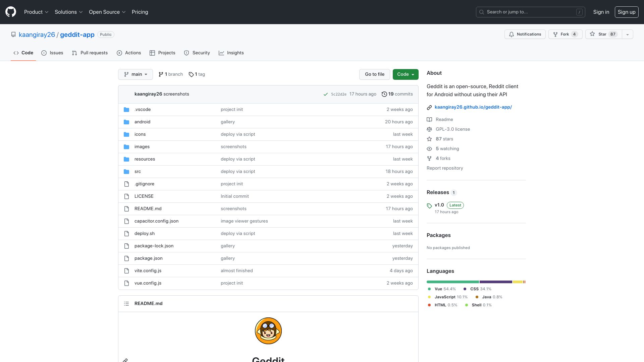Open the Product dropdown menu
The height and width of the screenshot is (362, 644).
[36, 12]
